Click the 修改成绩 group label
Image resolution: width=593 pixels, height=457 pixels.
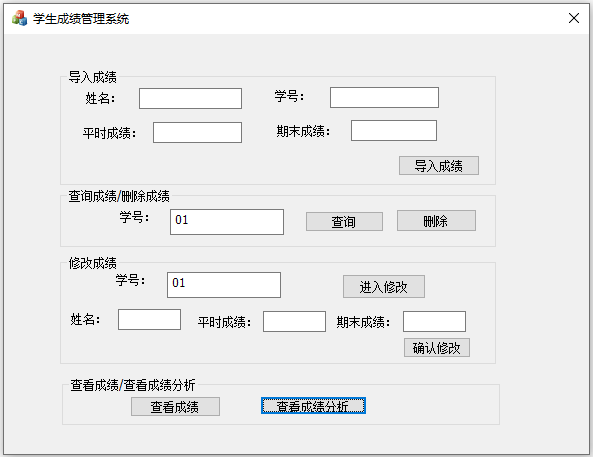[x=93, y=263]
